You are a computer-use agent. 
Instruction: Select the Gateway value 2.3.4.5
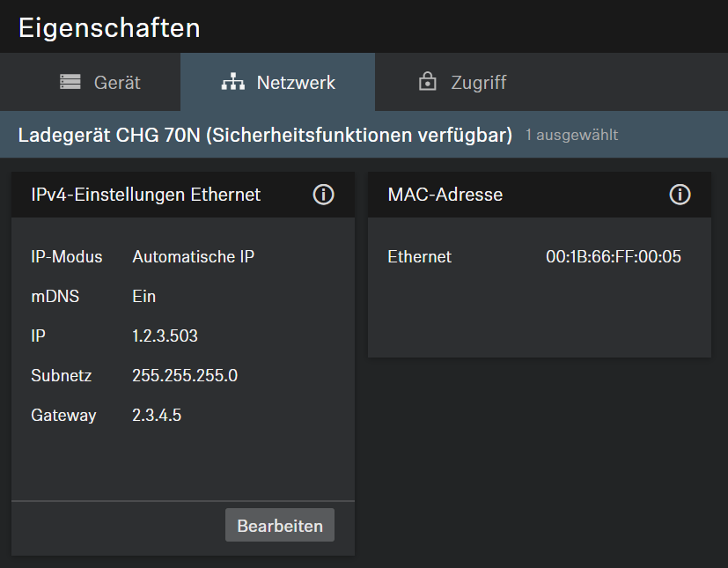click(x=157, y=416)
